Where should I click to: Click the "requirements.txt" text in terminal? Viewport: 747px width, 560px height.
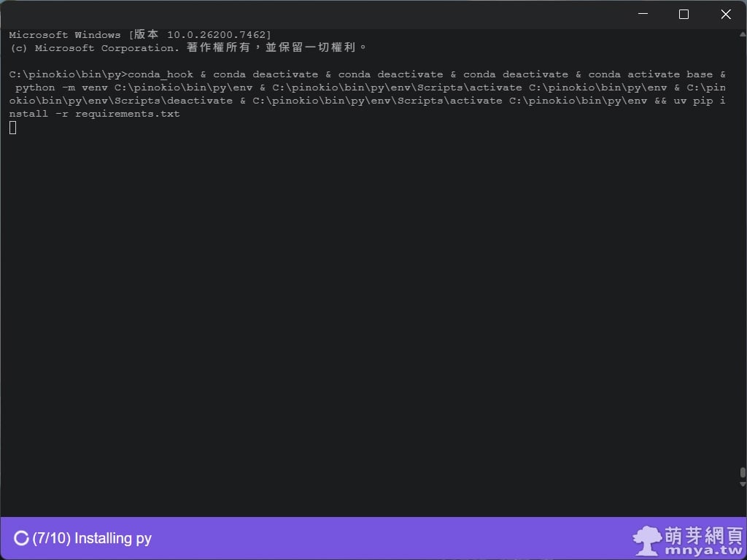(128, 114)
